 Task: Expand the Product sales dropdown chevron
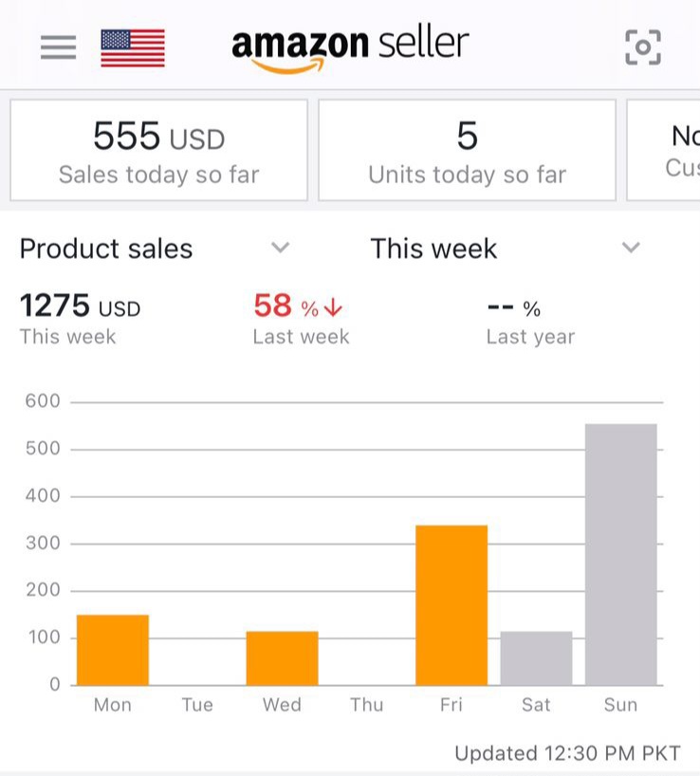pos(280,248)
